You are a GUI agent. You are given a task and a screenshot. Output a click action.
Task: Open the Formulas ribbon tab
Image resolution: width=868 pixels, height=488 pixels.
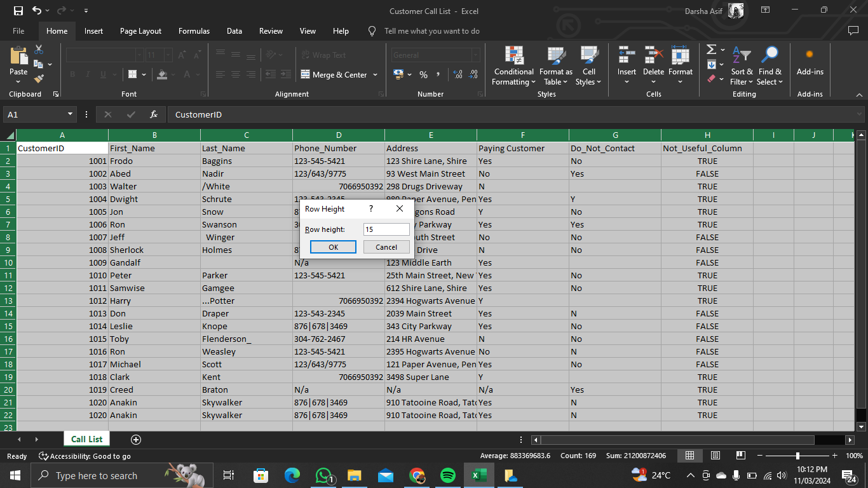pyautogui.click(x=194, y=30)
